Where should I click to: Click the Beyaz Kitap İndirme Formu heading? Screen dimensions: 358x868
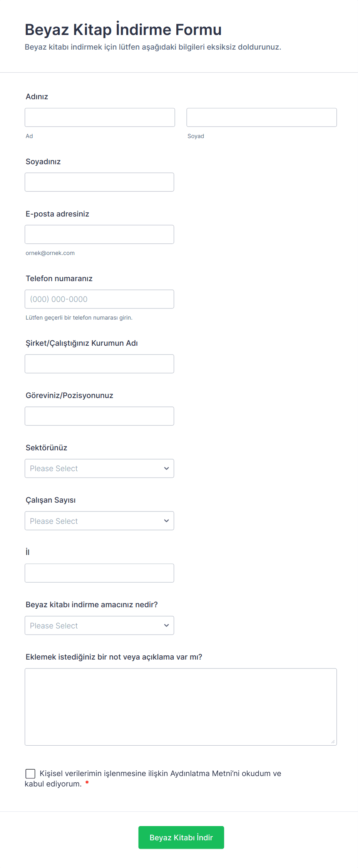point(123,30)
